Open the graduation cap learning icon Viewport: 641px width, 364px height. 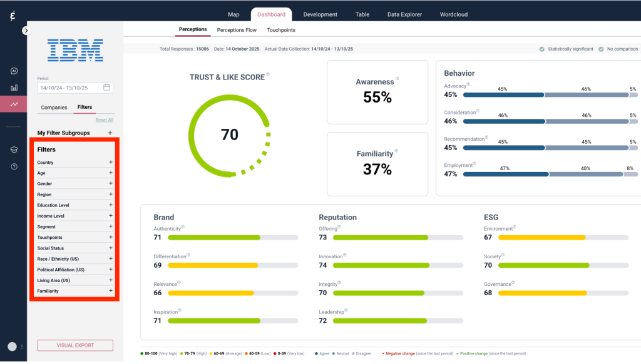click(x=14, y=149)
